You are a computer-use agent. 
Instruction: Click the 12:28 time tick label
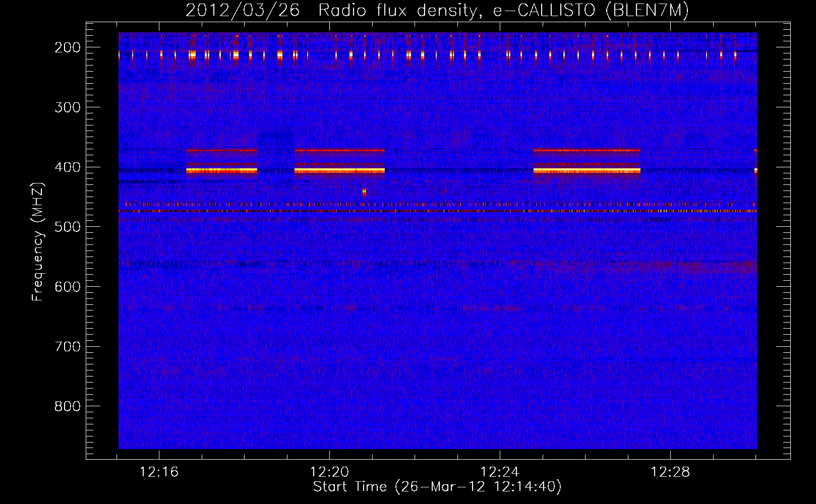[x=670, y=472]
